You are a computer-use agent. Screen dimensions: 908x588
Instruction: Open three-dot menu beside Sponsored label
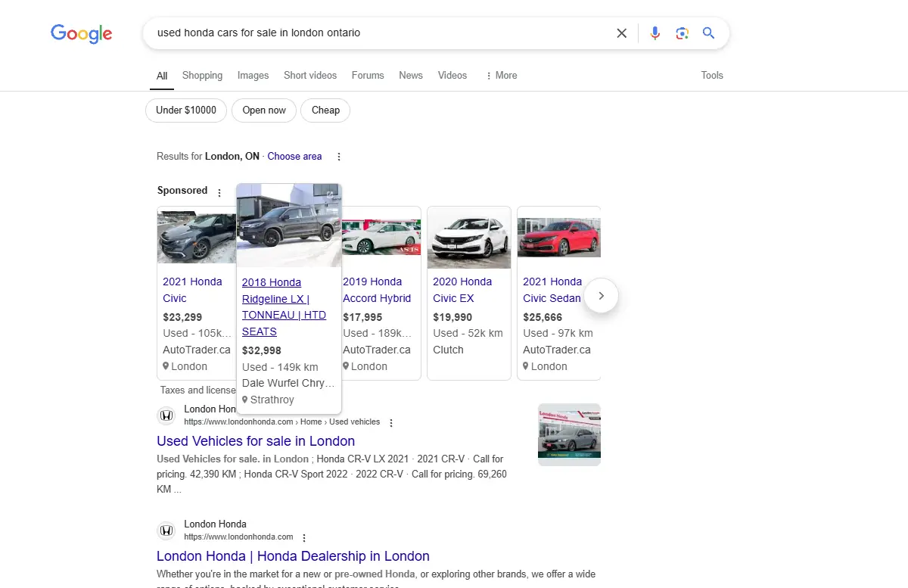coord(219,192)
